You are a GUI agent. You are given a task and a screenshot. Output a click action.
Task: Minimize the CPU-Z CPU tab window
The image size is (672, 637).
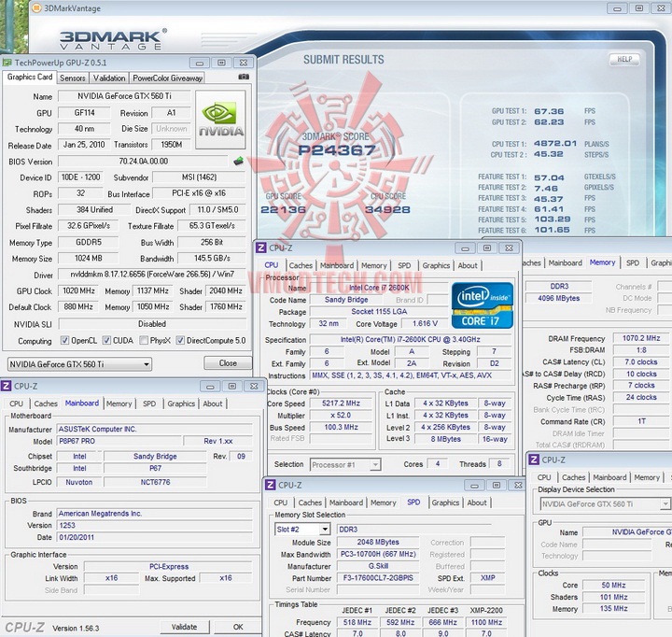pyautogui.click(x=465, y=248)
